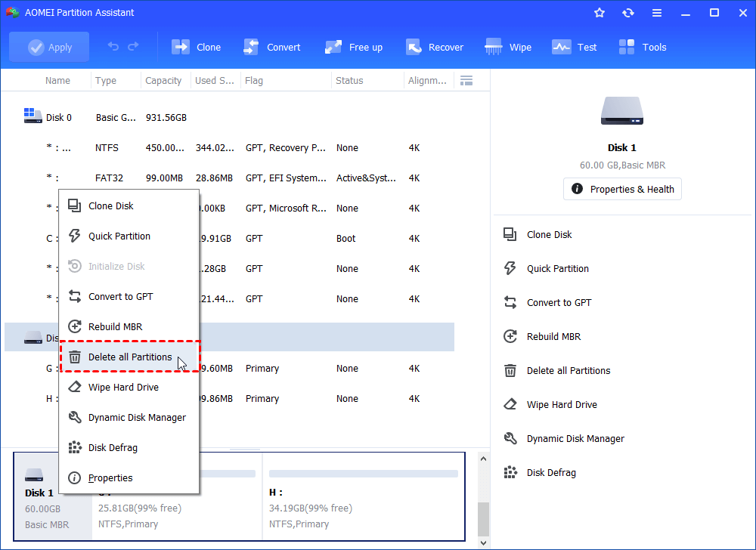Image resolution: width=756 pixels, height=550 pixels.
Task: Open the Free up tool
Action: (x=353, y=47)
